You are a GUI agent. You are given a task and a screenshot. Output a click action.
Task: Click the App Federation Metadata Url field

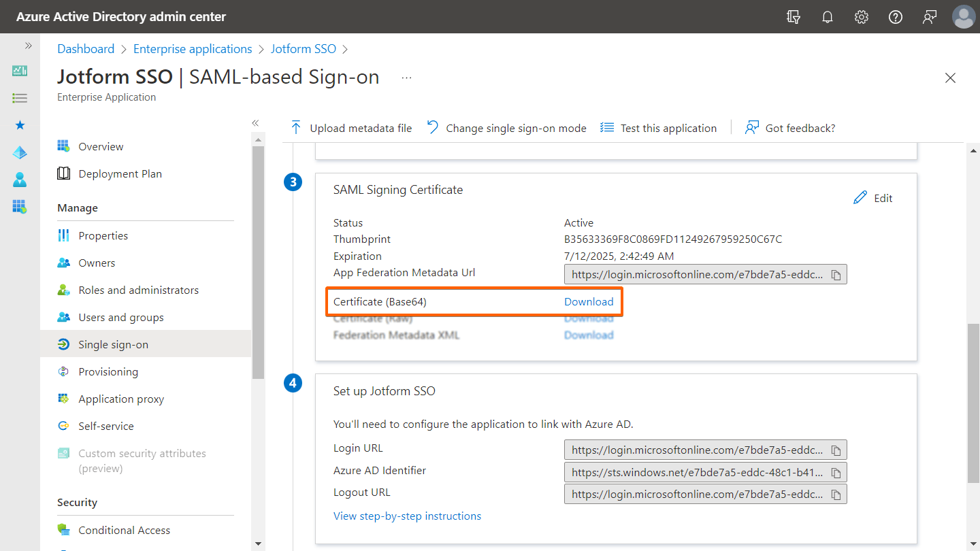(x=696, y=275)
